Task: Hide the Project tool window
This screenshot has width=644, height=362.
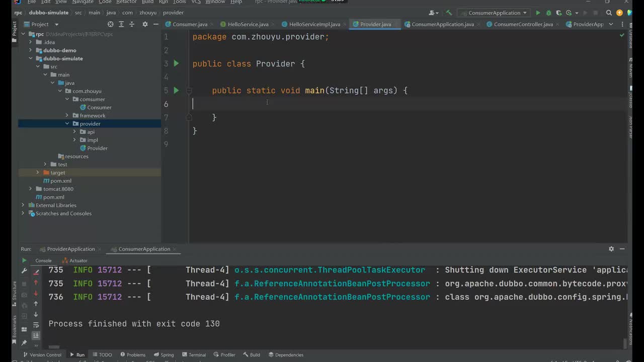Action: click(x=156, y=24)
